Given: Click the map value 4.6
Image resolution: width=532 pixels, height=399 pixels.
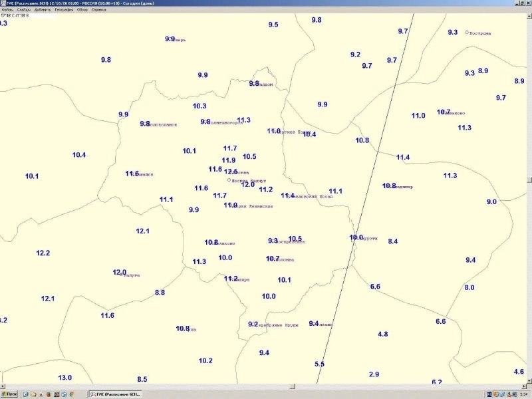Looking at the screenshot, I should pos(519,372).
